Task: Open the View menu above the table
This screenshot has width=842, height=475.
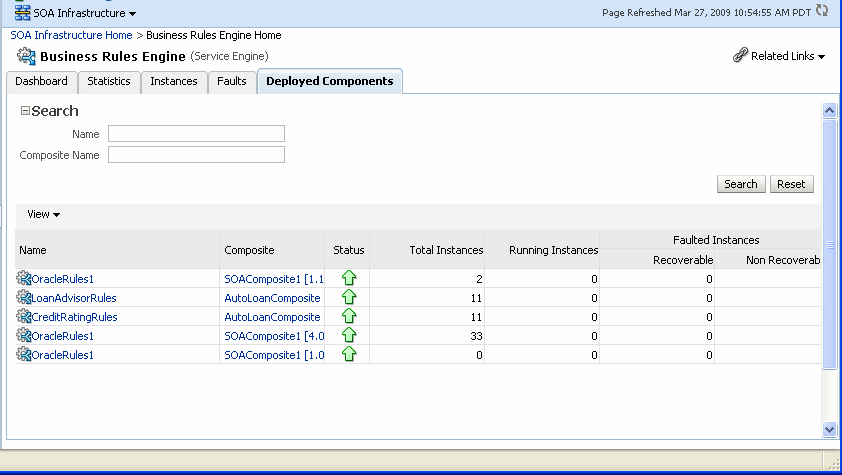Action: (x=43, y=214)
